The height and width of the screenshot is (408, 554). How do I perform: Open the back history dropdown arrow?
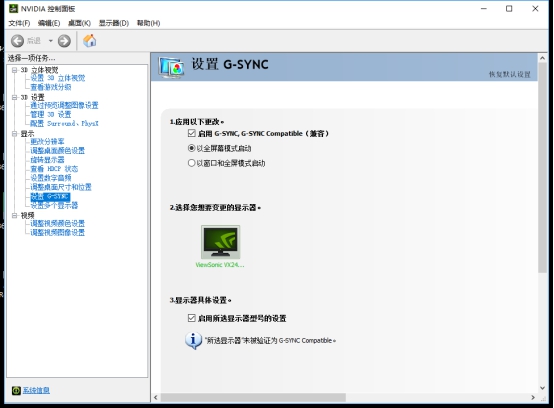click(x=51, y=41)
